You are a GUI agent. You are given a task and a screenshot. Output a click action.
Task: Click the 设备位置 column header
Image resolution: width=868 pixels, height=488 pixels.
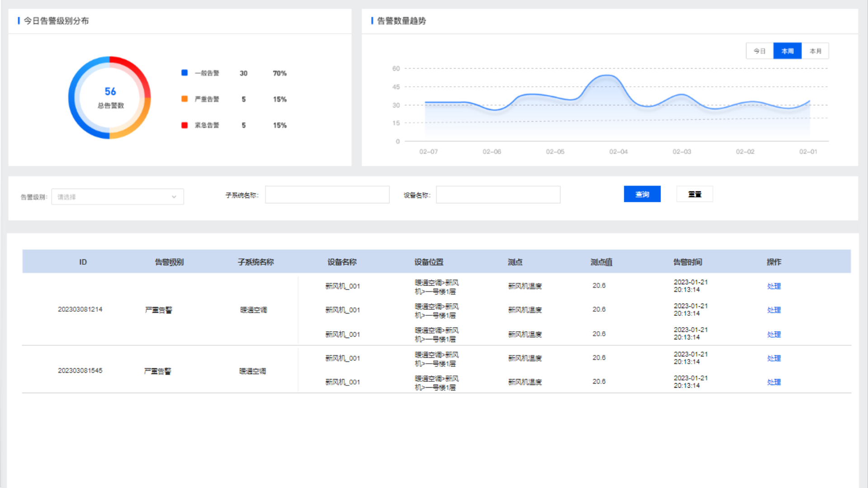click(x=429, y=262)
